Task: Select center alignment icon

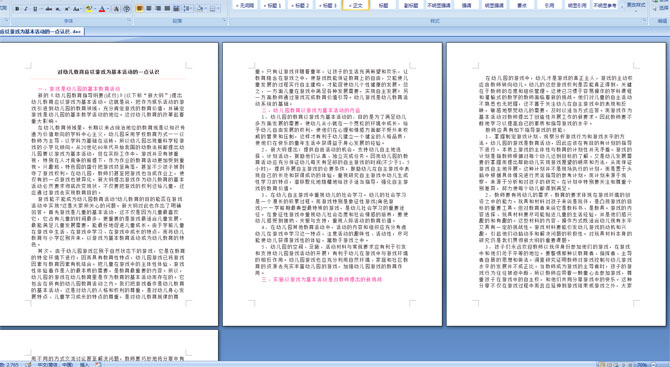Action: [x=149, y=9]
